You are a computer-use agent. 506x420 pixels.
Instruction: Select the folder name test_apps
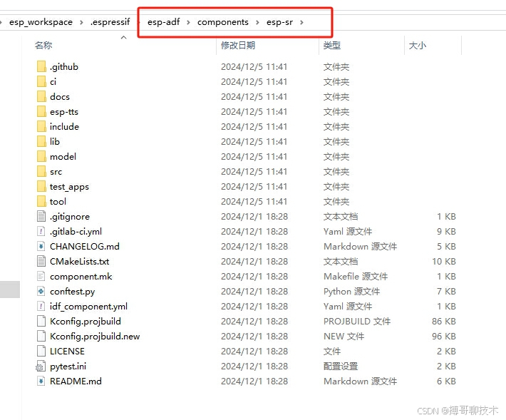[x=69, y=187]
